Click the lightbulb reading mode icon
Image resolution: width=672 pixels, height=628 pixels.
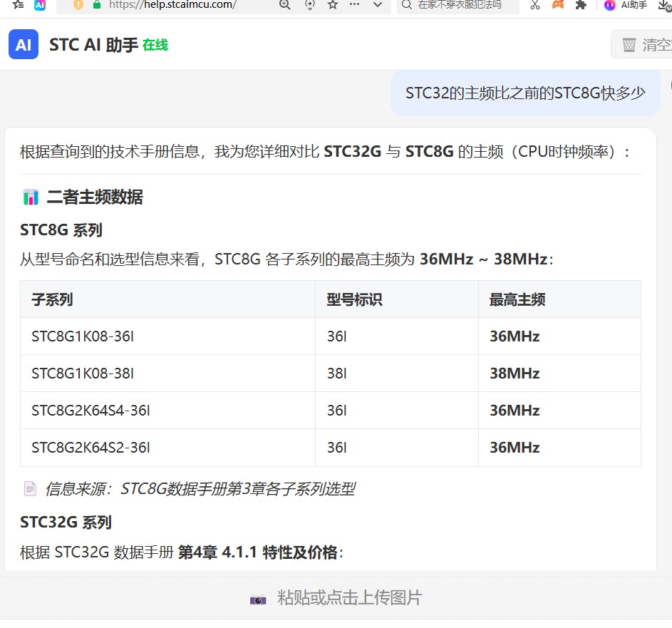click(309, 5)
